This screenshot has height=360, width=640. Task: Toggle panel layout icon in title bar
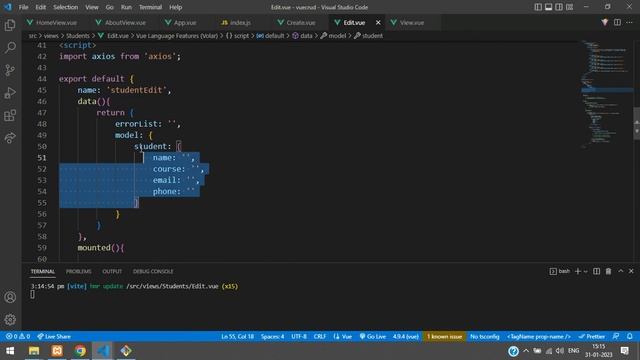pos(549,7)
